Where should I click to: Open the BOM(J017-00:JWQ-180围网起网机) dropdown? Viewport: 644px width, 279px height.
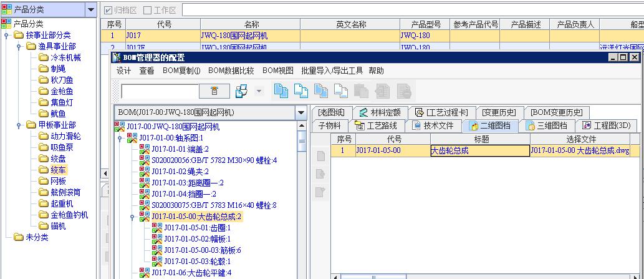click(301, 112)
